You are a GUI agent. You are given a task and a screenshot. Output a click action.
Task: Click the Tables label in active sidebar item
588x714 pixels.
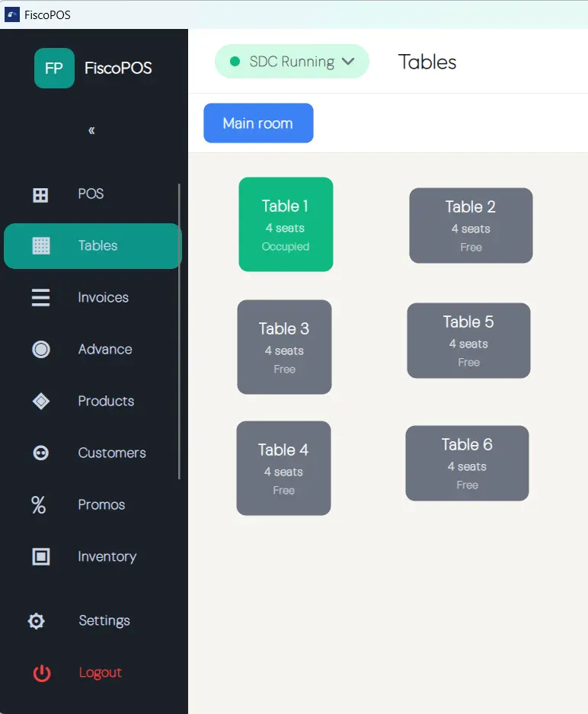(x=97, y=246)
